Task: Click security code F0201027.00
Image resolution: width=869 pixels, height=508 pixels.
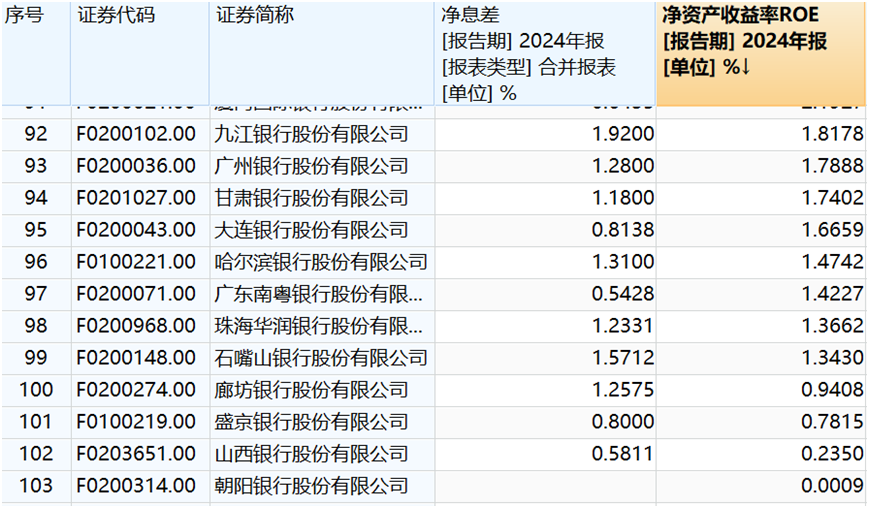Action: tap(136, 198)
